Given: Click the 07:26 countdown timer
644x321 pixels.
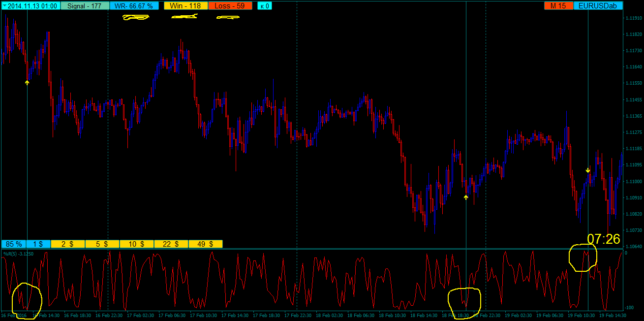Looking at the screenshot, I should (604, 239).
